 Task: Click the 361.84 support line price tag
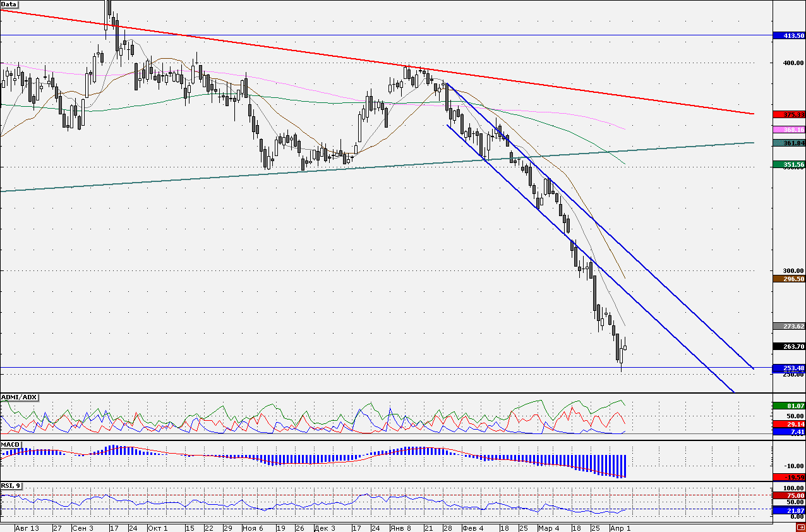(789, 143)
